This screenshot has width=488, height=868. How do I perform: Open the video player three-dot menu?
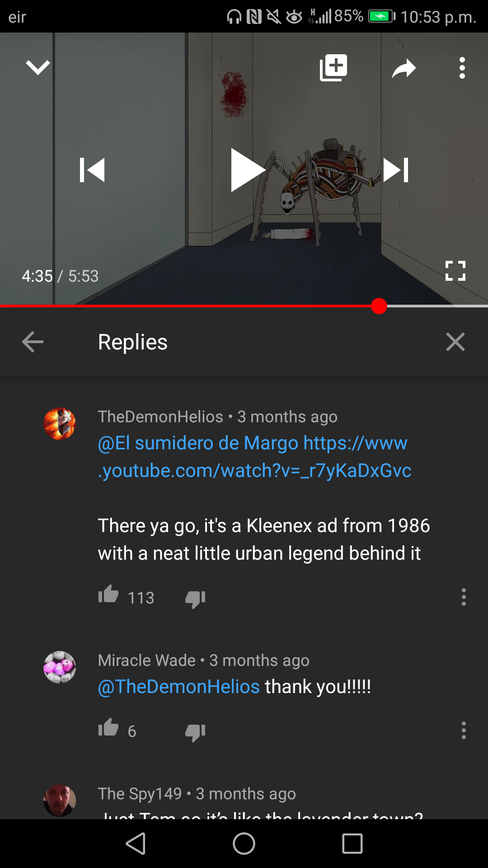pos(462,68)
